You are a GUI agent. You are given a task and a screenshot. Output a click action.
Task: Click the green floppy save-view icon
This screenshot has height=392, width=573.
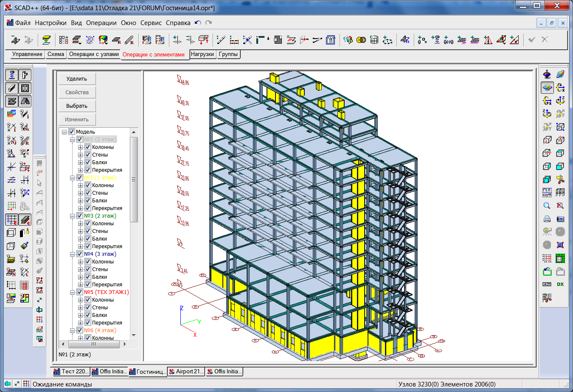547,272
